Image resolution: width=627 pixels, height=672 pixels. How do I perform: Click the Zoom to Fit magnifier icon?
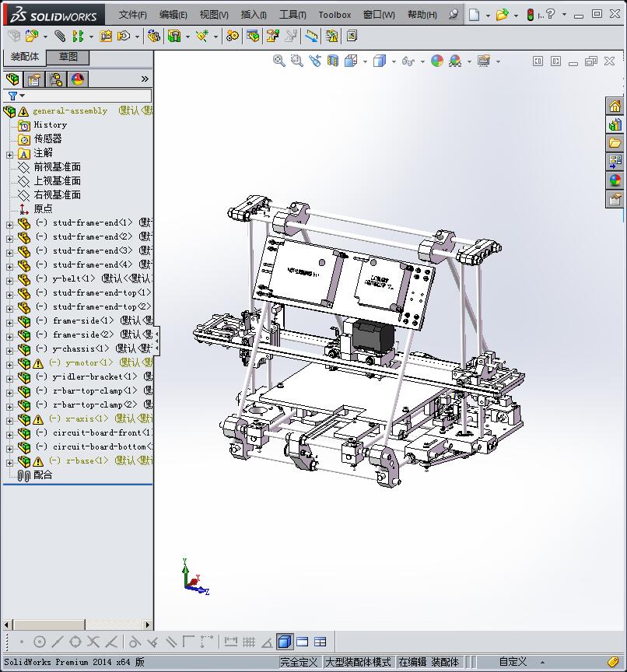[279, 61]
